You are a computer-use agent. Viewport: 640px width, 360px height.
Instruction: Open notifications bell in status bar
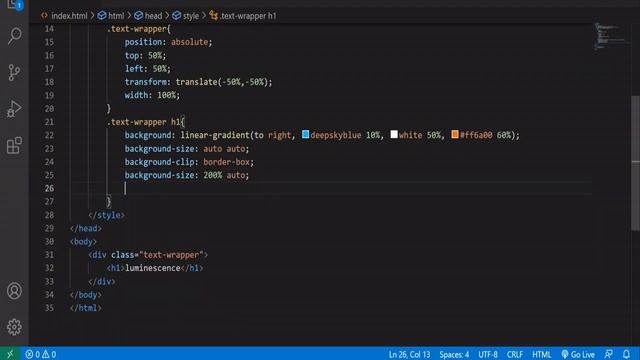click(627, 354)
